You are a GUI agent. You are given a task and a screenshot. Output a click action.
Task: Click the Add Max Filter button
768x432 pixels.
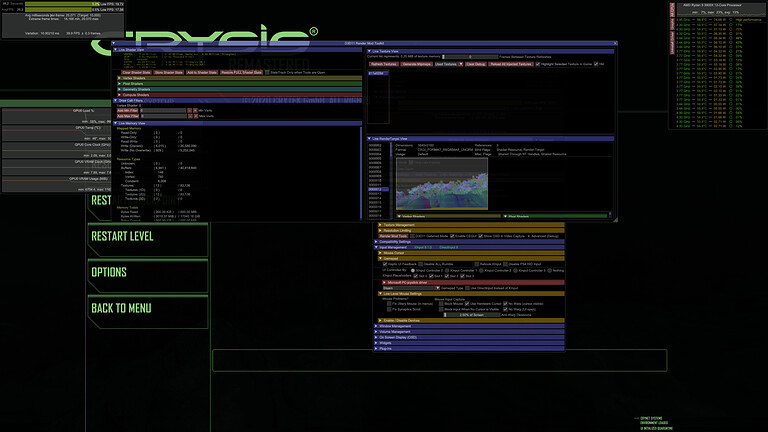click(127, 116)
